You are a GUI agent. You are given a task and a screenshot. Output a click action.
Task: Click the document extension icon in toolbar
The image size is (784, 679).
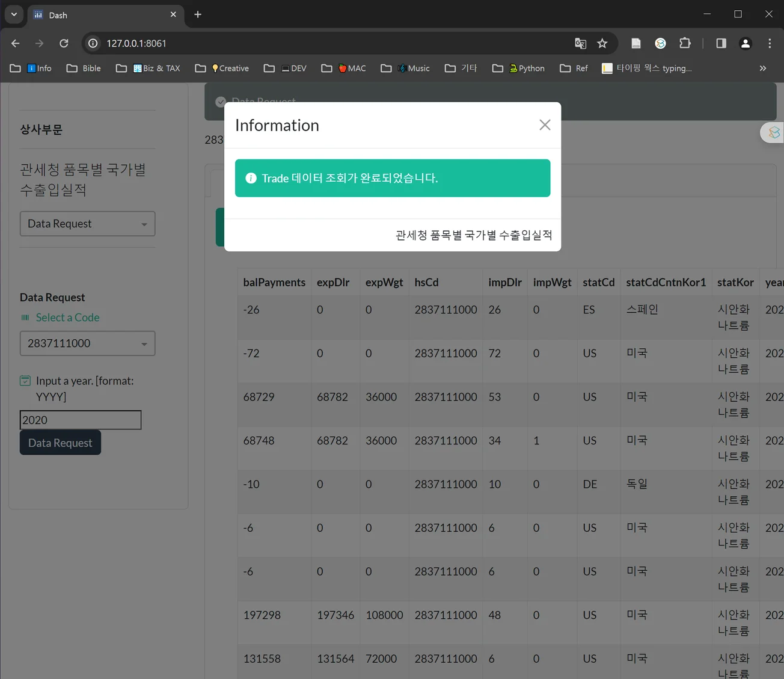635,43
